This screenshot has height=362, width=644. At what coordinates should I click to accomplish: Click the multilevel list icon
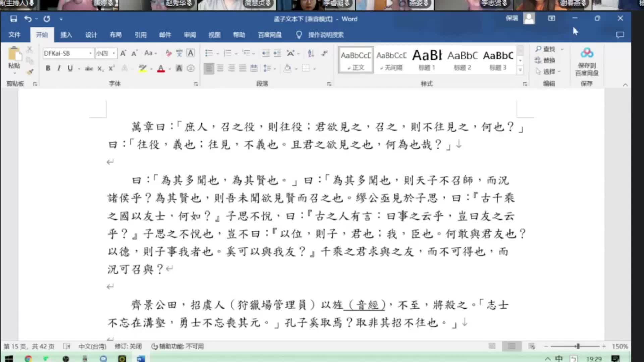coord(246,53)
